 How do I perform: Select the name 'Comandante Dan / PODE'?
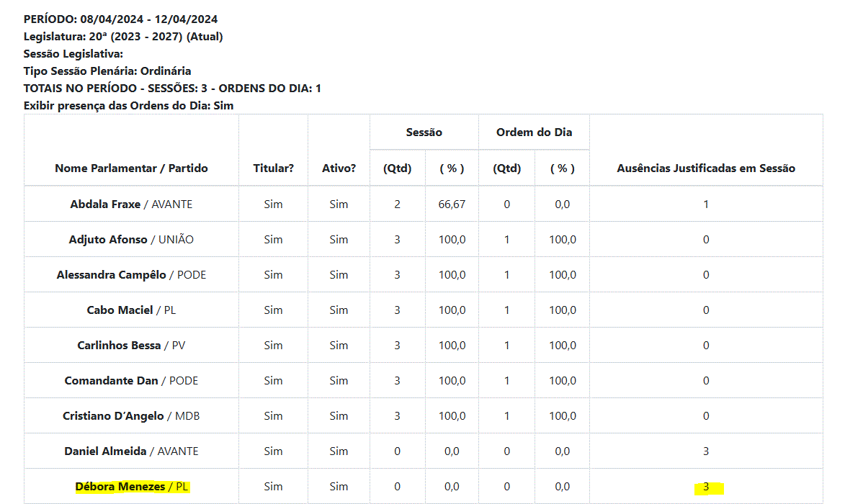point(132,380)
